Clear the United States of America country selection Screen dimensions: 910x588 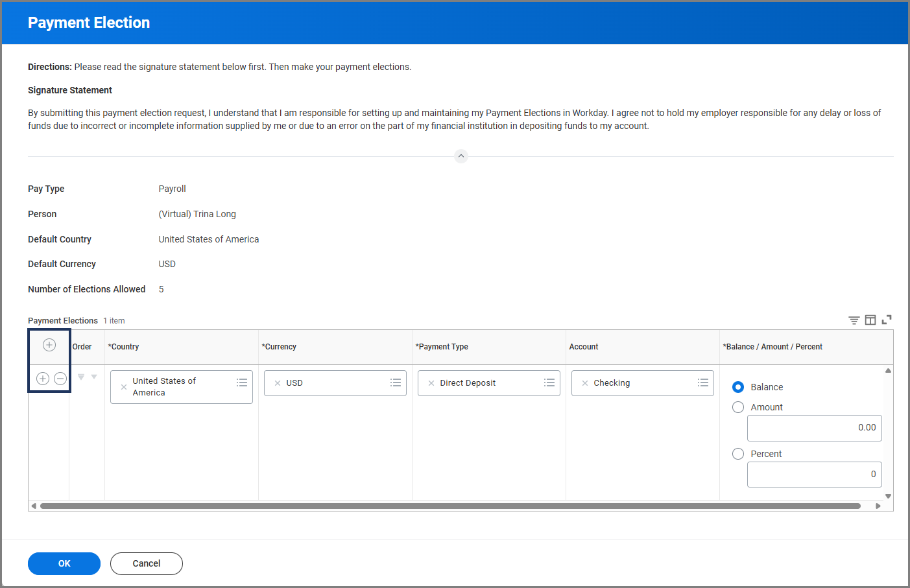click(124, 387)
